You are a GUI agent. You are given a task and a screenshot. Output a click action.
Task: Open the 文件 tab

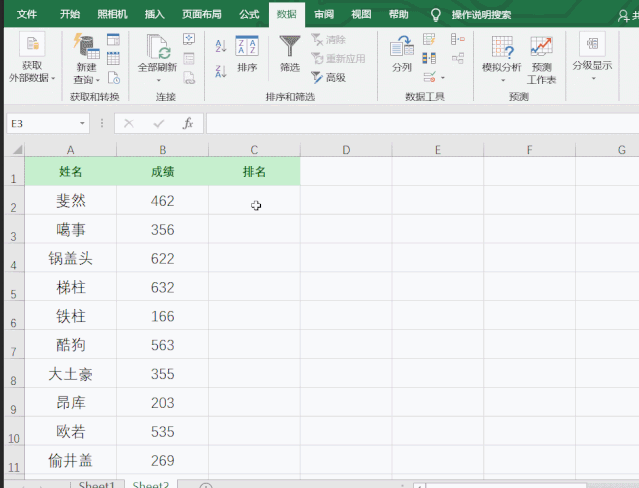click(27, 15)
